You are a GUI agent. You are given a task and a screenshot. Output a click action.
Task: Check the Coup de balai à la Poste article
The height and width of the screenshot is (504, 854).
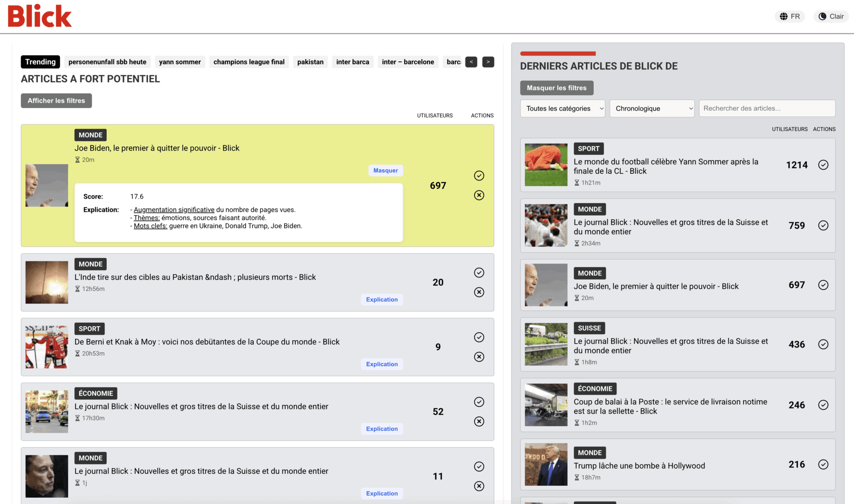coord(823,405)
